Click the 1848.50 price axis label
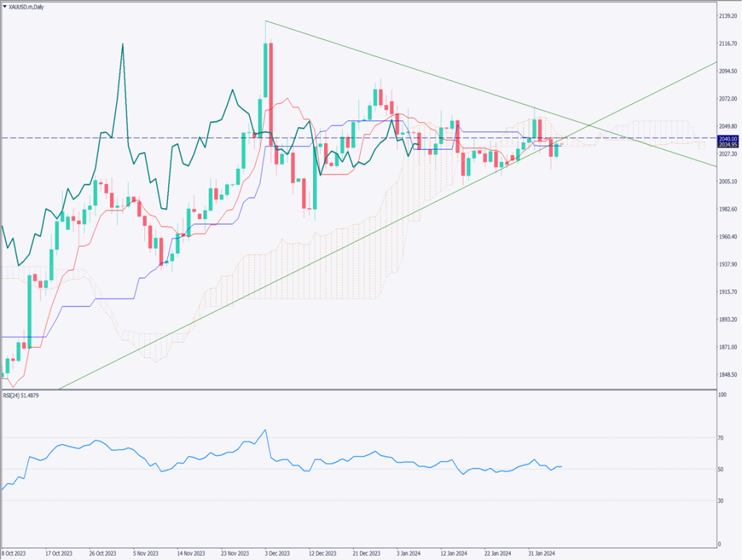The width and height of the screenshot is (742, 560). click(728, 375)
